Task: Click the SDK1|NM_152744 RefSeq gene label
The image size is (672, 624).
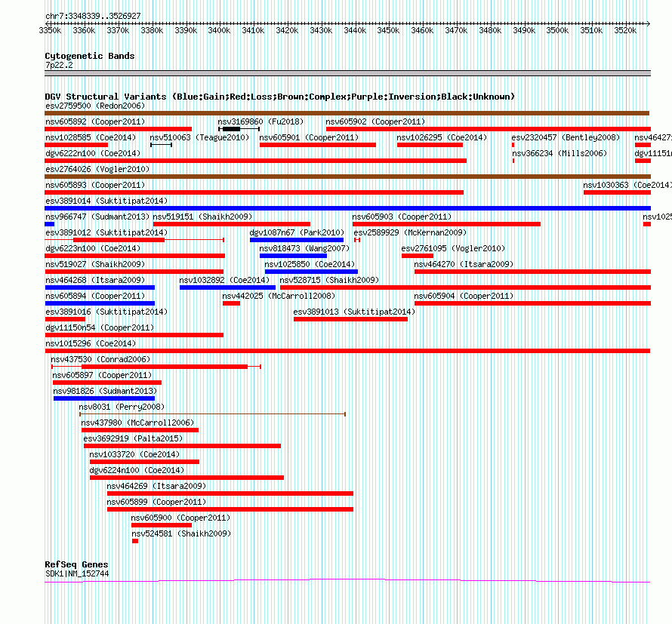Action: coord(77,574)
